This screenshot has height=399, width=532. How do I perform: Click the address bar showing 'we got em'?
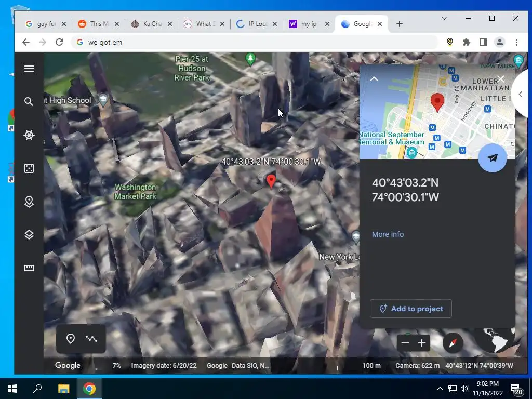click(x=255, y=43)
